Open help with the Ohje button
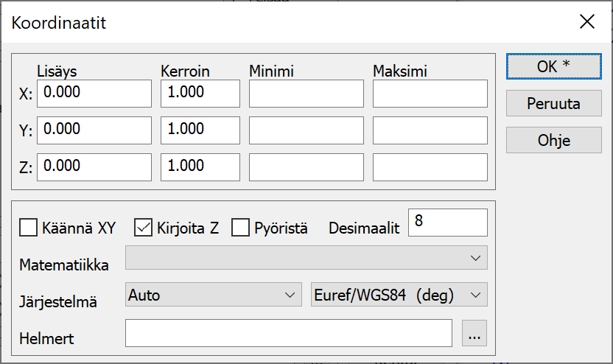The image size is (613, 364). [553, 140]
